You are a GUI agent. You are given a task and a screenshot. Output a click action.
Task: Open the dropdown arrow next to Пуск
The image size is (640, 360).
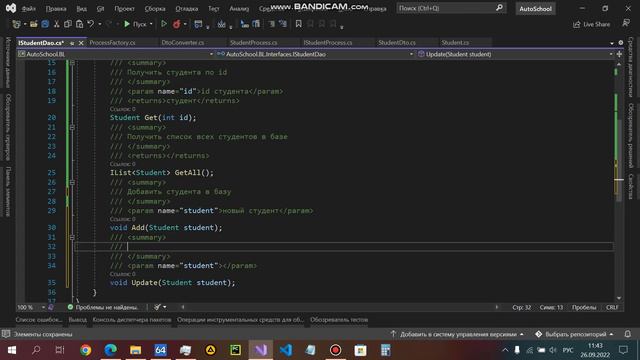click(151, 24)
